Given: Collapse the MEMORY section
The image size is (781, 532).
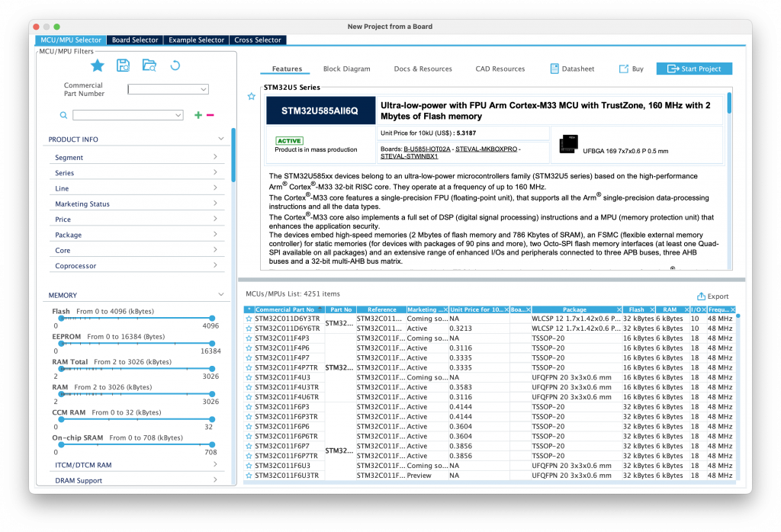Looking at the screenshot, I should coord(220,295).
